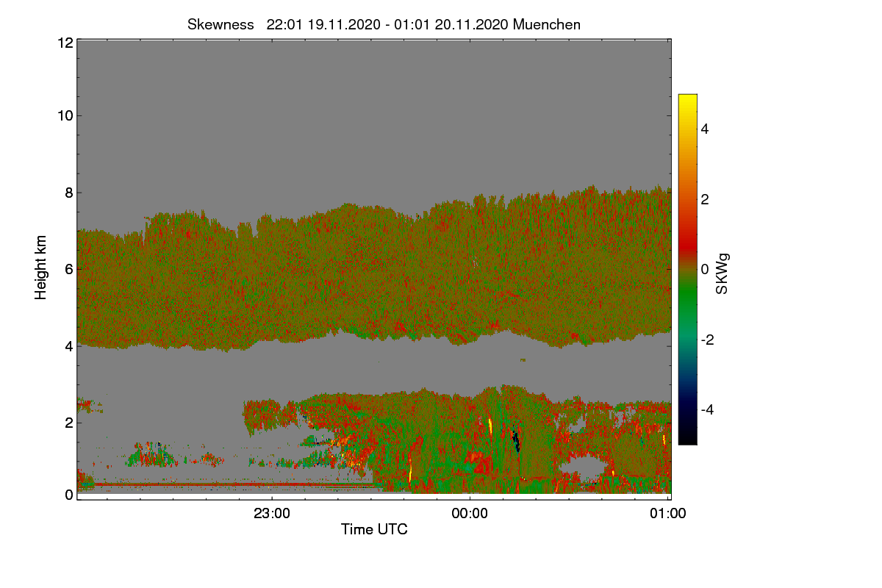Click the 'Height km' axis label
882x588 pixels.
pyautogui.click(x=41, y=268)
